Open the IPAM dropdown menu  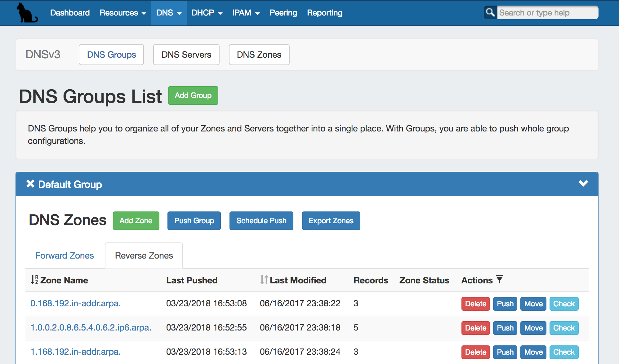[246, 13]
